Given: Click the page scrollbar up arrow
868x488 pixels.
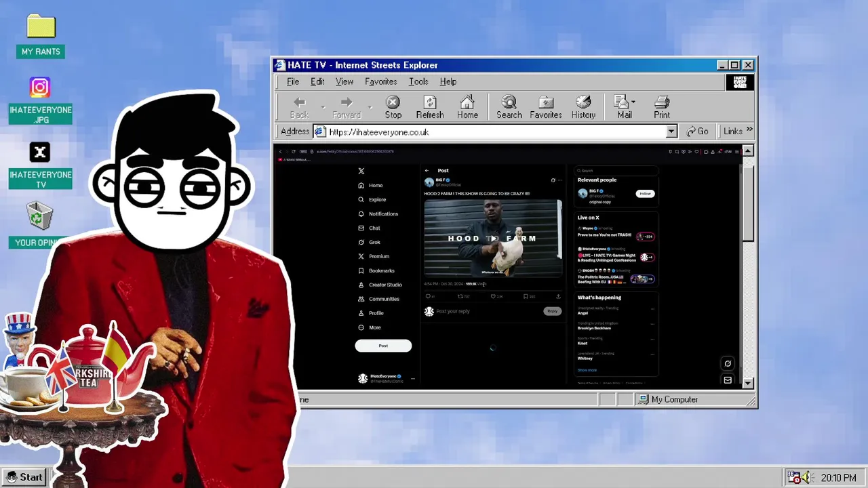Looking at the screenshot, I should pyautogui.click(x=748, y=150).
